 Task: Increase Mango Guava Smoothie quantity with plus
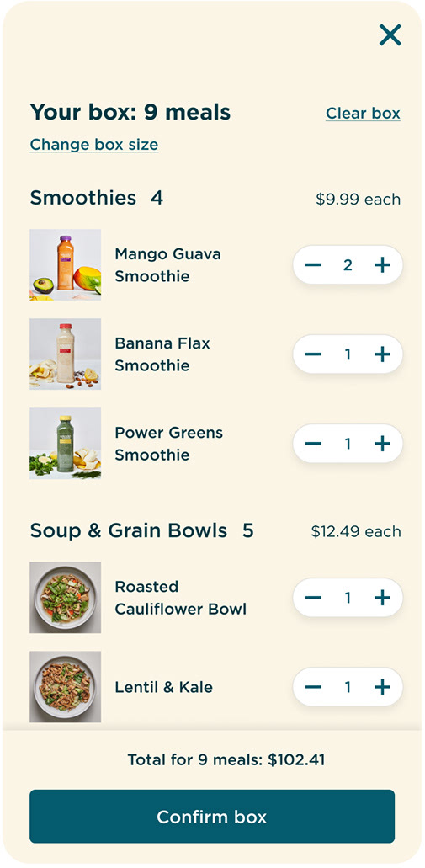(x=382, y=265)
